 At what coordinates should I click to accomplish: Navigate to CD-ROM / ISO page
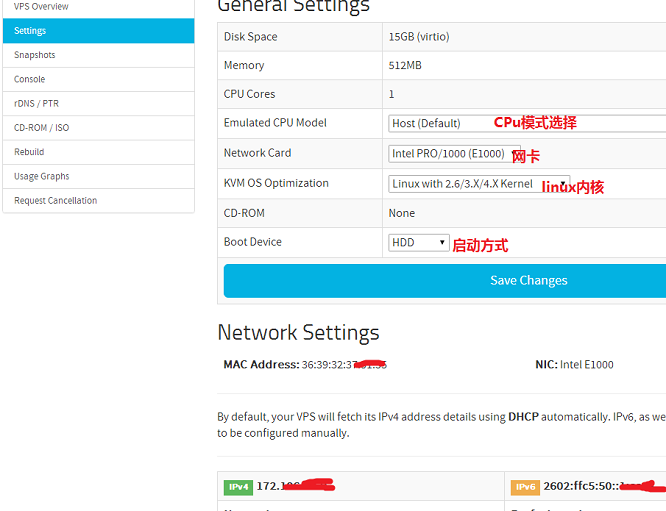click(x=42, y=128)
